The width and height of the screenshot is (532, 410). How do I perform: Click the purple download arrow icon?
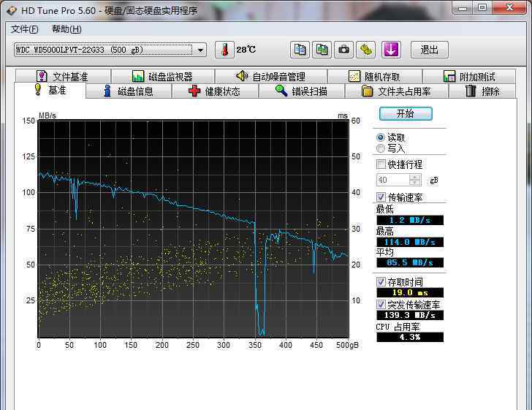391,50
